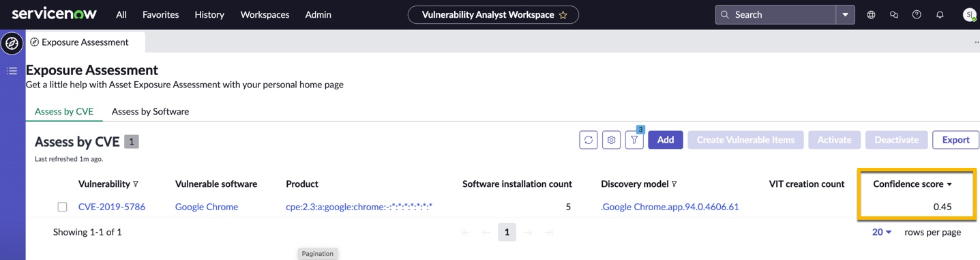Click the Vulnerability column filter icon
The width and height of the screenshot is (980, 260).
(x=136, y=184)
